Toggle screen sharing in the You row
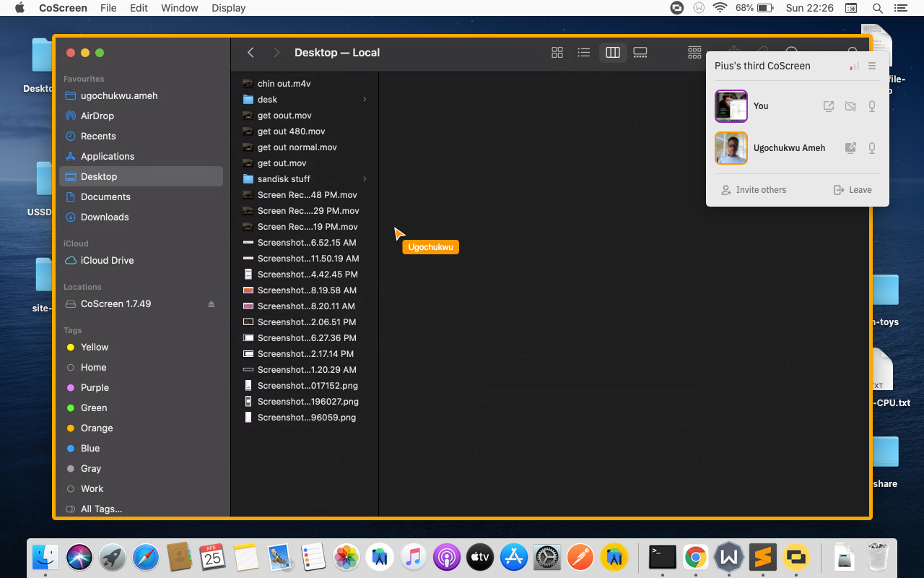 coord(829,106)
